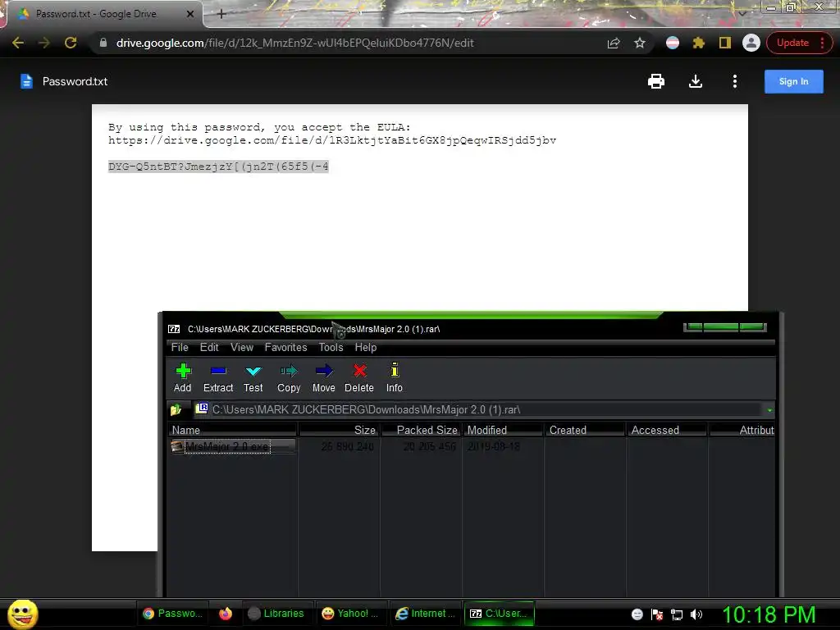The height and width of the screenshot is (630, 840).
Task: Expand the 7-Zip address path dropdown
Action: [769, 410]
